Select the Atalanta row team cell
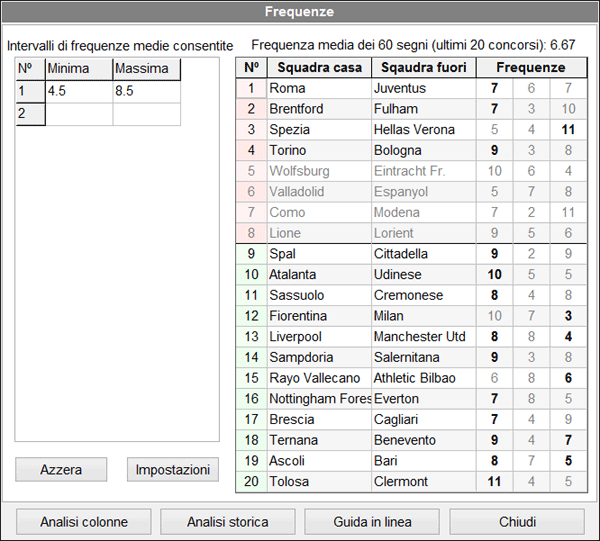Viewport: 600px width, 541px height. 318,275
